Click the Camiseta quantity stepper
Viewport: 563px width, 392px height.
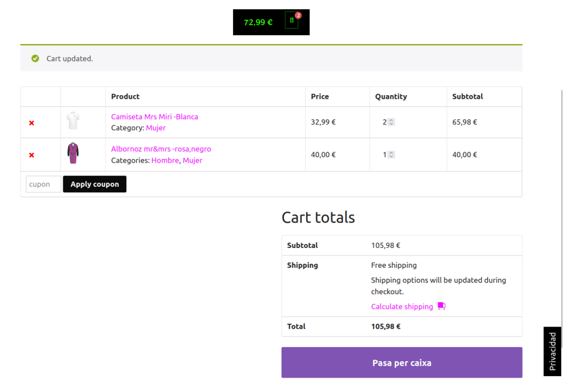[x=391, y=122]
